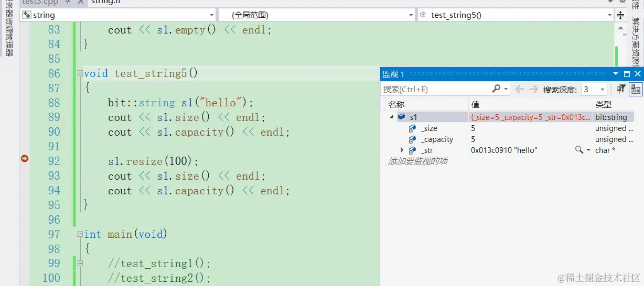Click the _size value 5
644x286 pixels.
pyautogui.click(x=473, y=128)
